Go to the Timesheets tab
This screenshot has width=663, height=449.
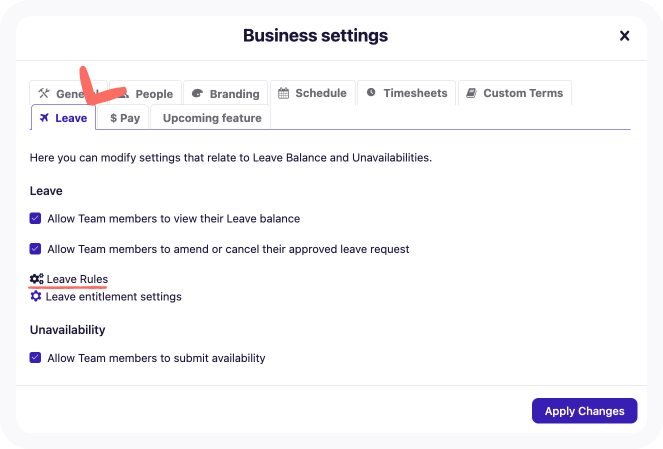click(x=406, y=93)
